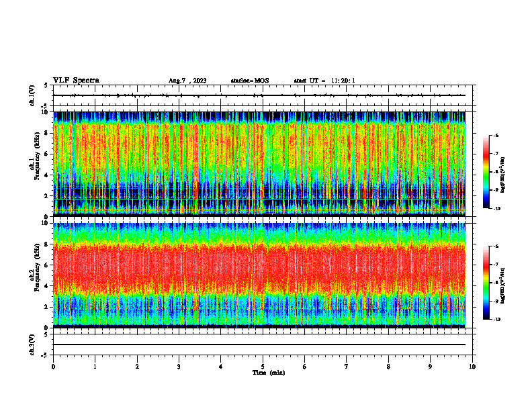Click time axis tick label "7"
The image size is (532, 411).
point(347,367)
